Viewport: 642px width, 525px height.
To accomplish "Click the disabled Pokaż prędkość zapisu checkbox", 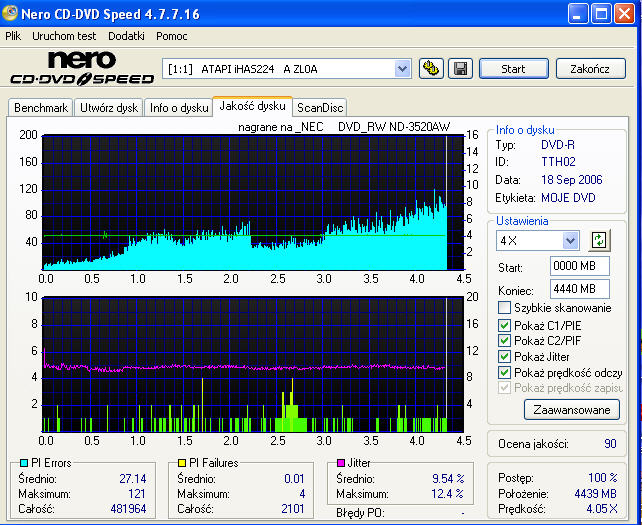I will click(x=504, y=387).
